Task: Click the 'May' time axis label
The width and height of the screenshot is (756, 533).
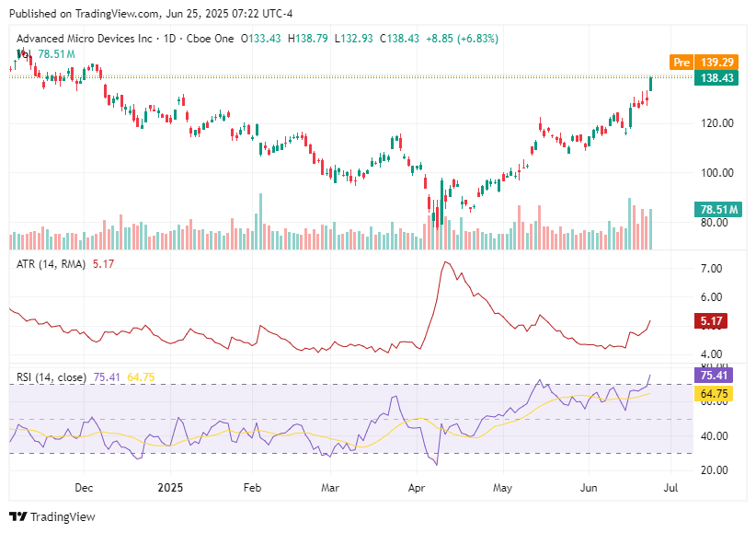Action: pyautogui.click(x=502, y=488)
